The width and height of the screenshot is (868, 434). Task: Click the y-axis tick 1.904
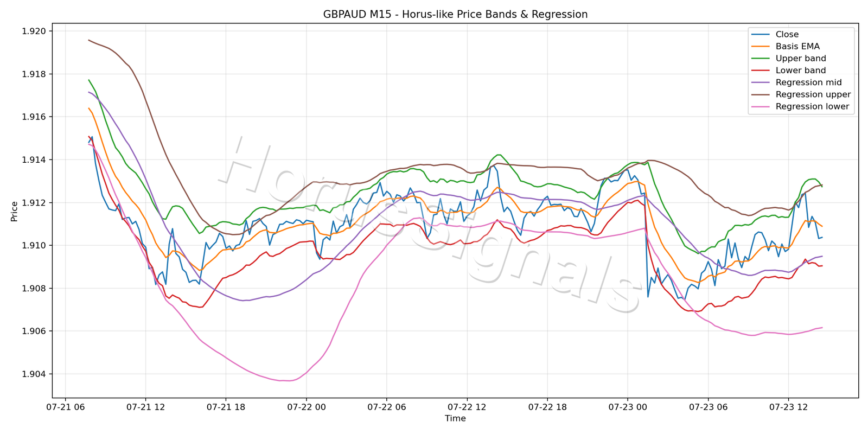(34, 374)
